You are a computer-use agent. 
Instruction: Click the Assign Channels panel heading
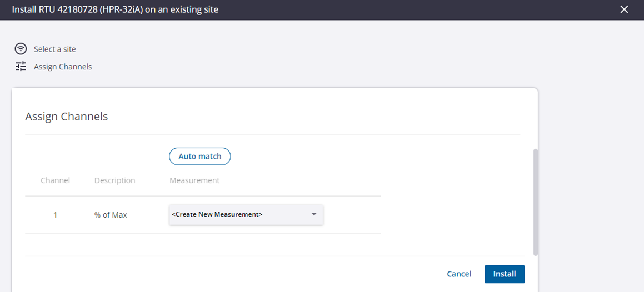pos(66,117)
